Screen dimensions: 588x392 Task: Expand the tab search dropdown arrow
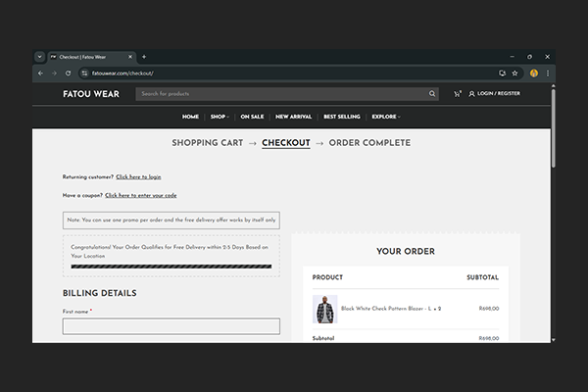40,57
